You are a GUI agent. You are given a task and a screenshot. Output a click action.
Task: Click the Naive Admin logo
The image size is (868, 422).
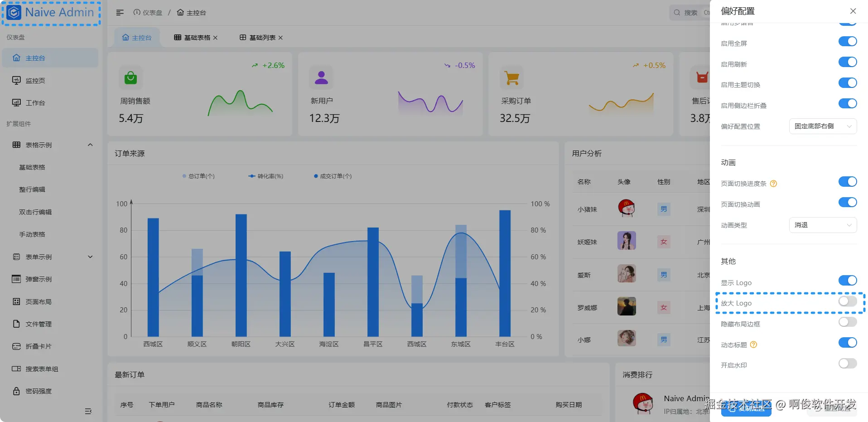pyautogui.click(x=51, y=13)
